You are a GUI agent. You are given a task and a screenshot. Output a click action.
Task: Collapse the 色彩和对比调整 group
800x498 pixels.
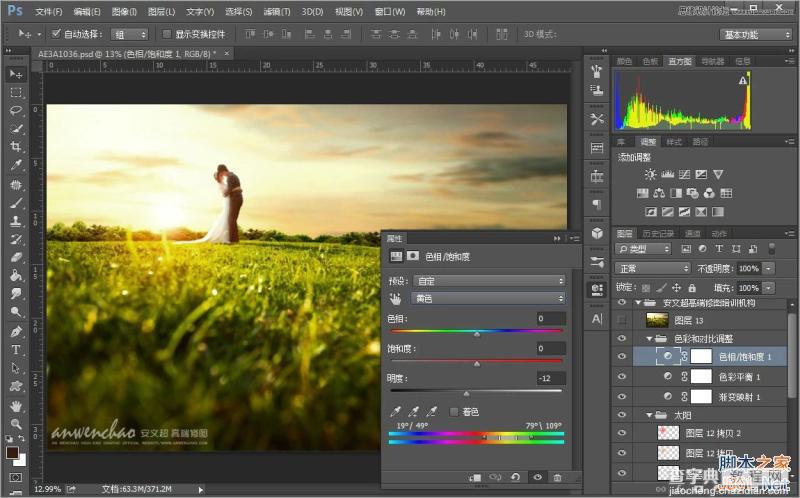pos(649,338)
